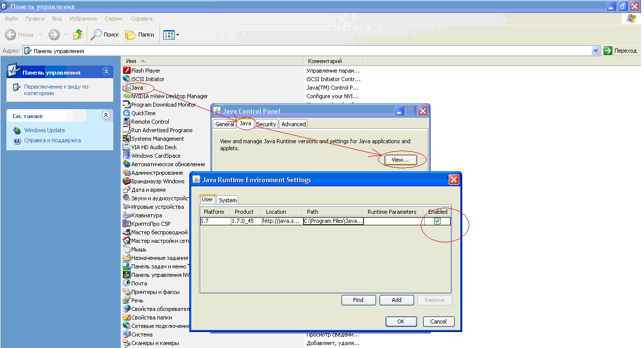The image size is (644, 348).
Task: Expand the address bar dropdown
Action: 595,51
